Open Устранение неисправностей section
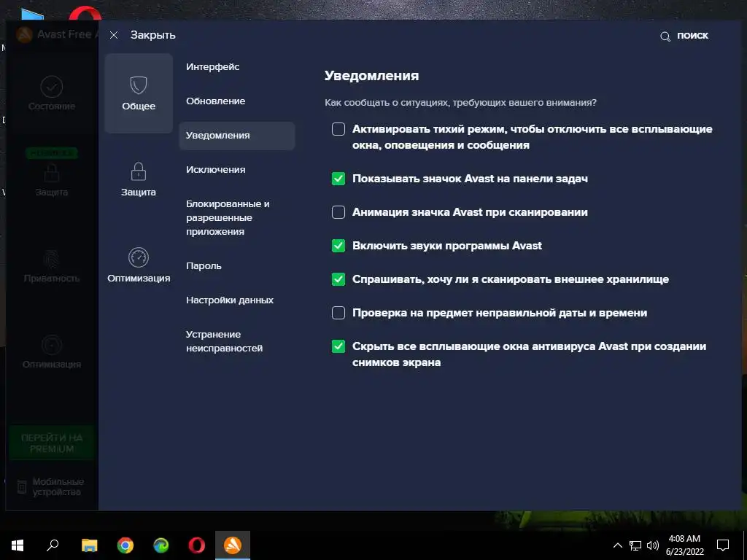Viewport: 747px width, 560px height. click(224, 341)
